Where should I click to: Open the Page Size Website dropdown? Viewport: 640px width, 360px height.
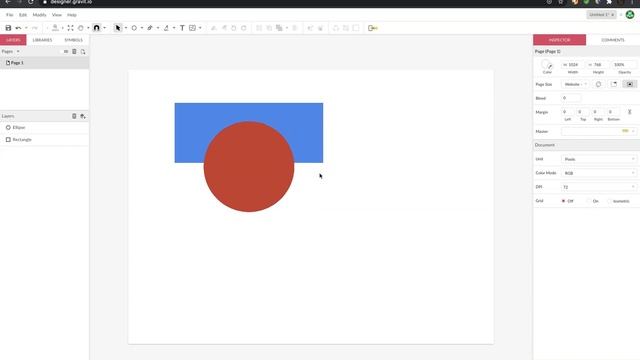click(x=576, y=84)
